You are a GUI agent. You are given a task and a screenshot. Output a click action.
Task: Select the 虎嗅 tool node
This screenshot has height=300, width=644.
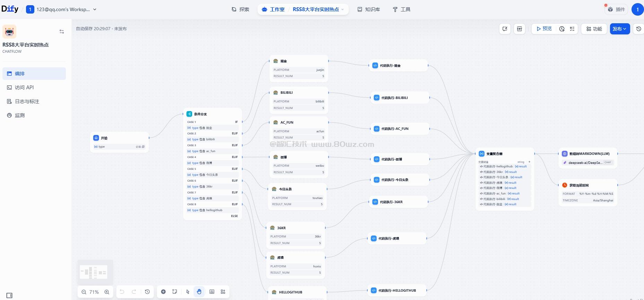point(296,265)
